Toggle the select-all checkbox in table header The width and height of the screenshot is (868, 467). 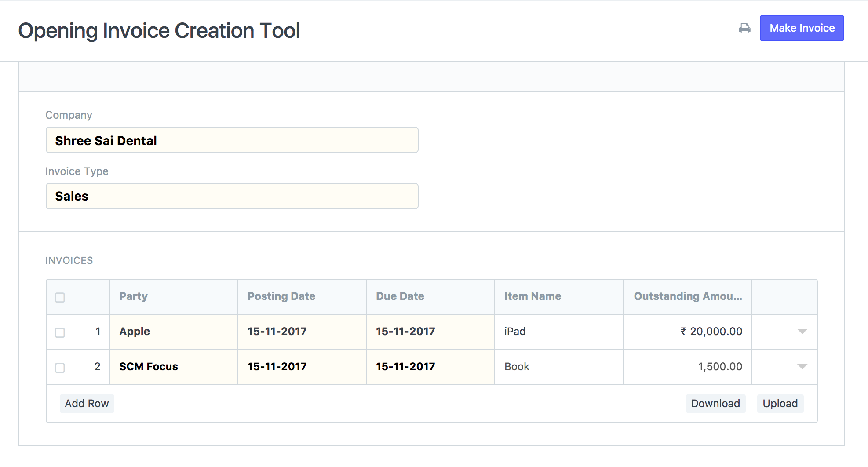tap(60, 297)
